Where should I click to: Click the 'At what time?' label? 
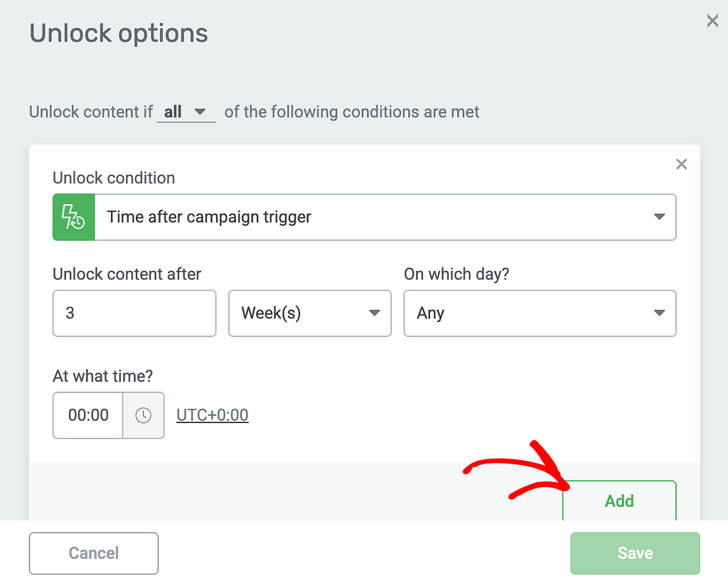pyautogui.click(x=102, y=376)
